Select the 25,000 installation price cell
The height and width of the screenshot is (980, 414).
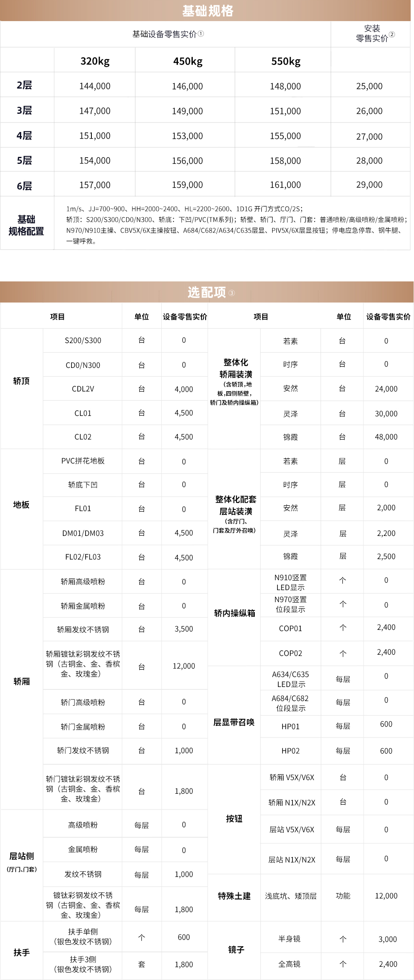click(369, 86)
